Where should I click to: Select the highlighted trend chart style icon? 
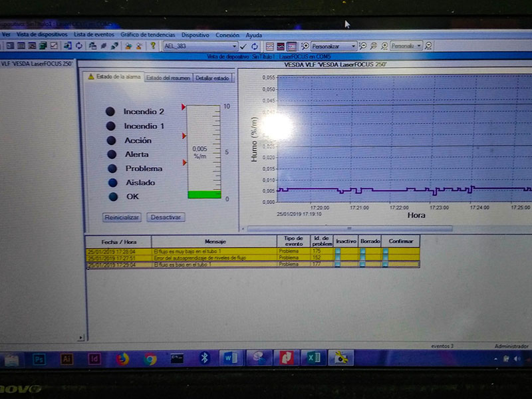point(291,46)
